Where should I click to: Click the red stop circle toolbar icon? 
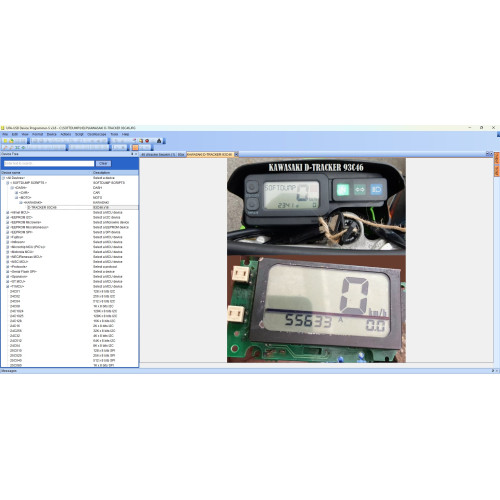click(147, 141)
